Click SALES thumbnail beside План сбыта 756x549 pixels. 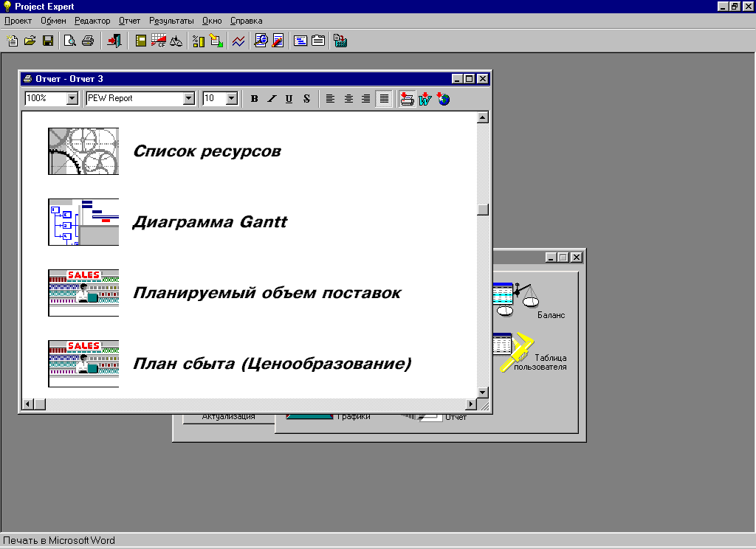click(83, 364)
